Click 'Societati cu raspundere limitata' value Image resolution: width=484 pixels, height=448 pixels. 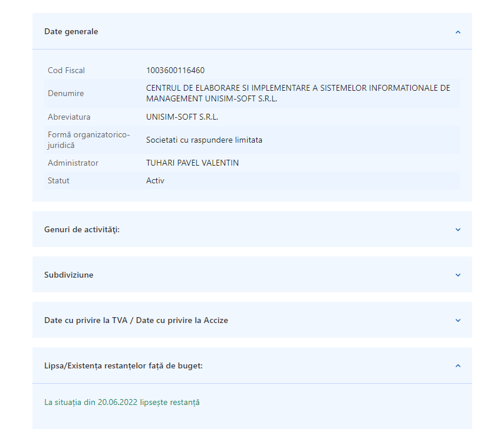pyautogui.click(x=204, y=140)
